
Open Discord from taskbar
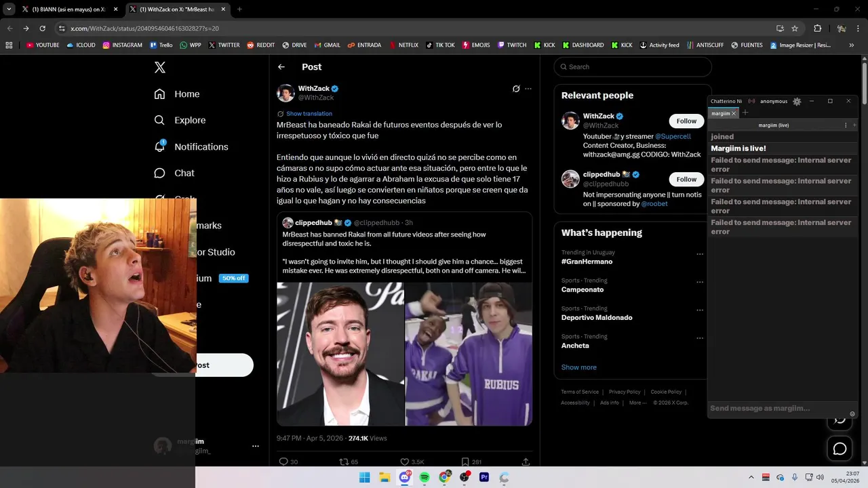[x=405, y=477]
